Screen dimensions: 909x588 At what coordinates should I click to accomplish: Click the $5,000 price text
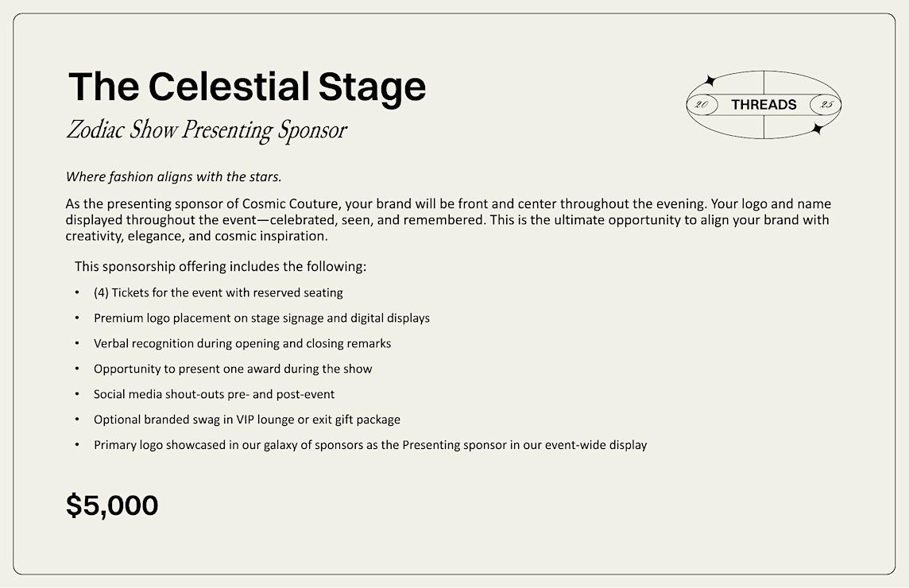112,505
